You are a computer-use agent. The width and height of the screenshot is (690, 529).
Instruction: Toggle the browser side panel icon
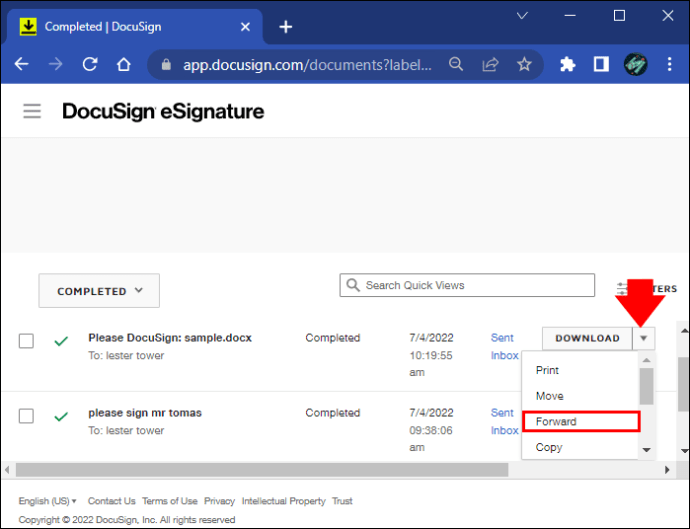click(601, 64)
